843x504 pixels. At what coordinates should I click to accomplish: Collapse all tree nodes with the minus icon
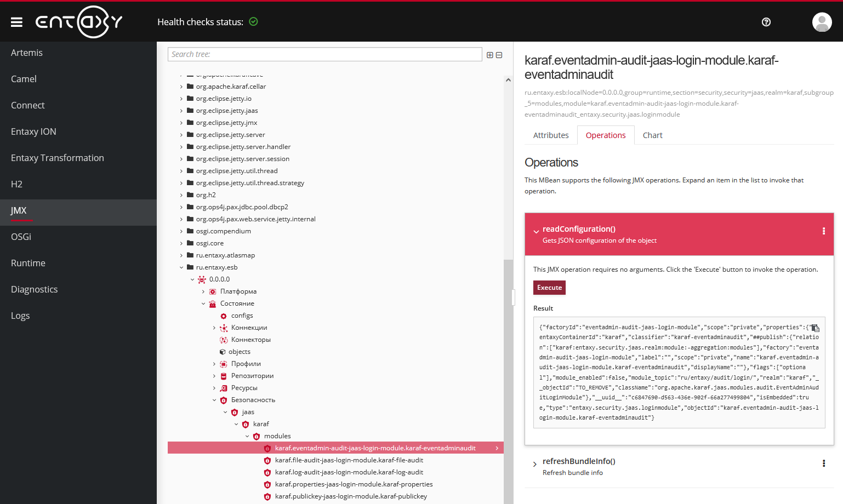[x=499, y=54]
